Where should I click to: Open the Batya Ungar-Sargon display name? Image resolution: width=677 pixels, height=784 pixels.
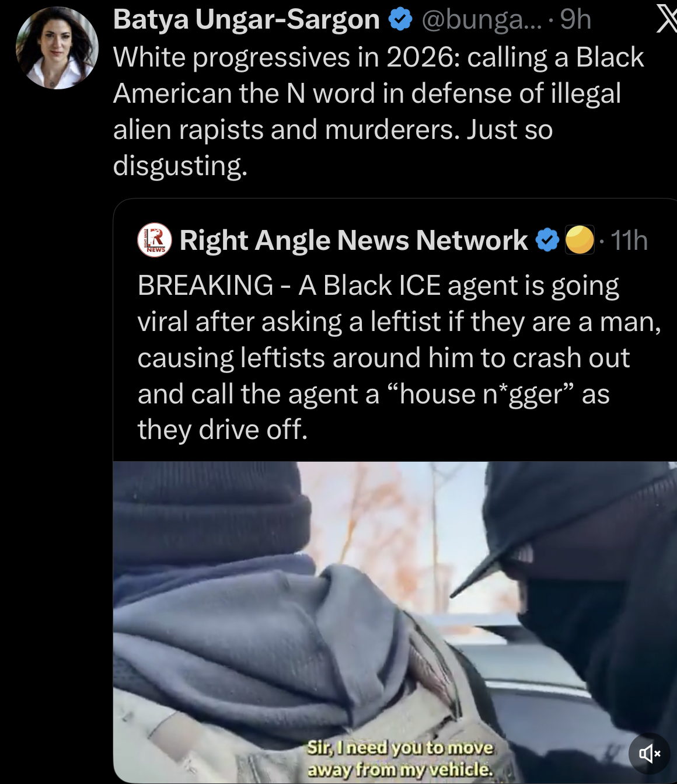[246, 20]
